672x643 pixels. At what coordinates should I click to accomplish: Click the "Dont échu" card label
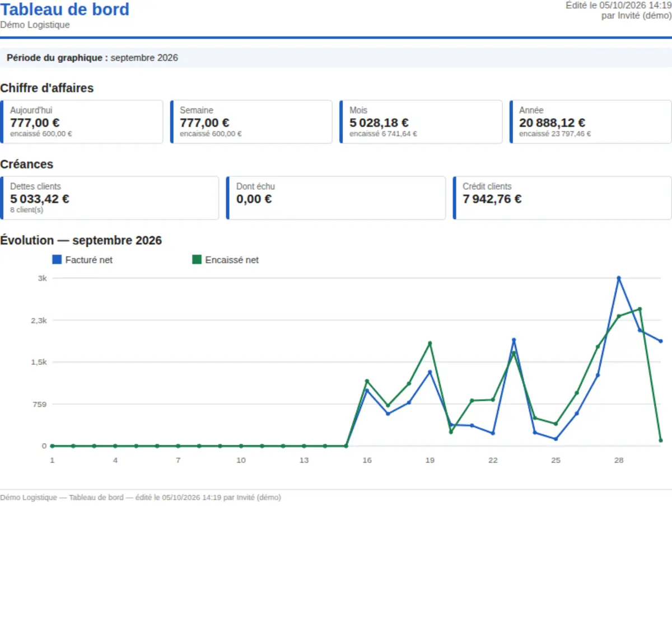256,186
